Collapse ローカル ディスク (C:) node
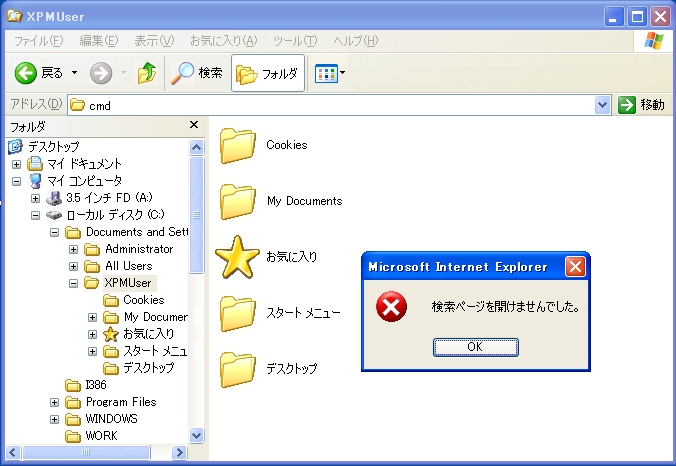This screenshot has width=676, height=466. 35,216
